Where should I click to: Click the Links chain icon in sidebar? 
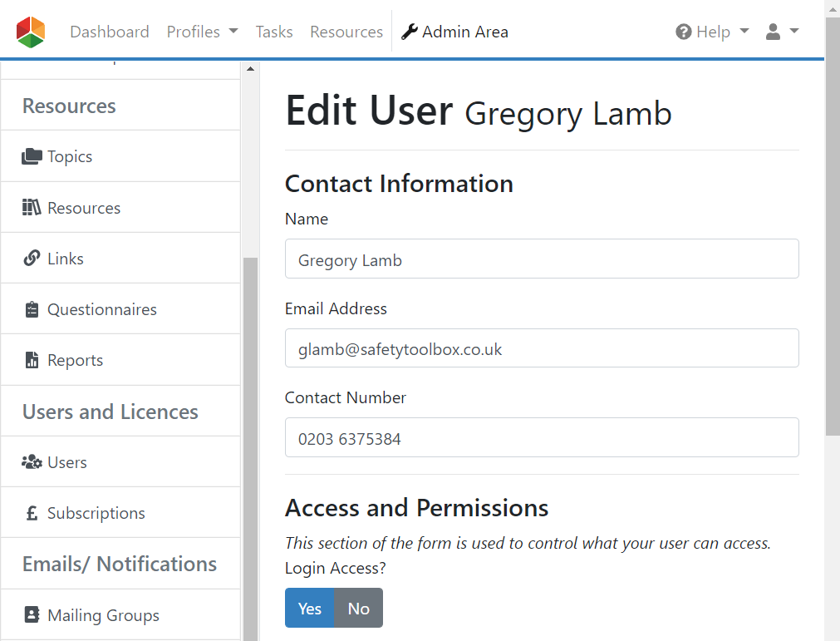click(32, 259)
